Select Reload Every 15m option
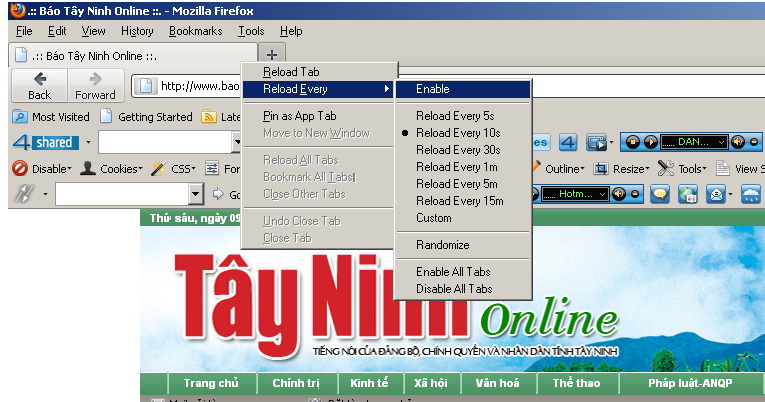This screenshot has width=765, height=402. [x=463, y=201]
